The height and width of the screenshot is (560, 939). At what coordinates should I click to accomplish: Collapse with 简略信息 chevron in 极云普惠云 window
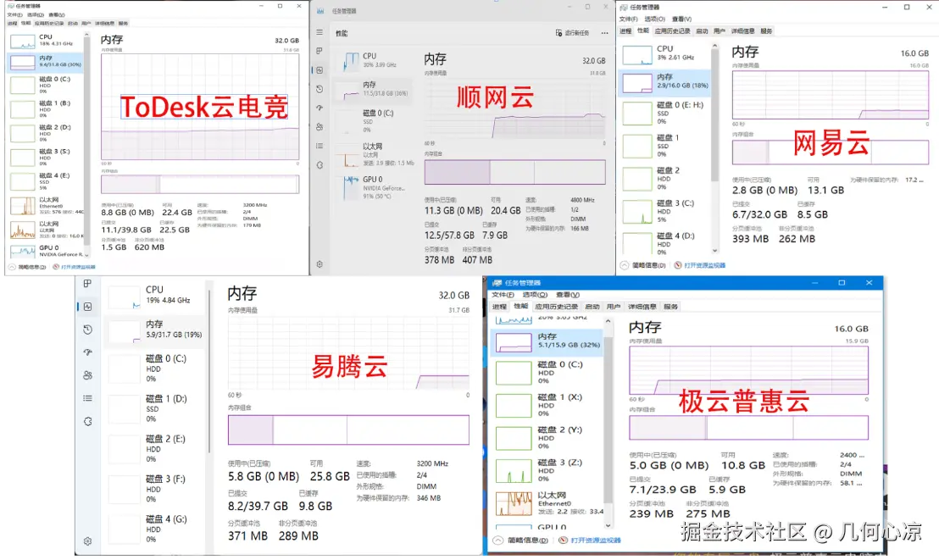click(x=497, y=540)
